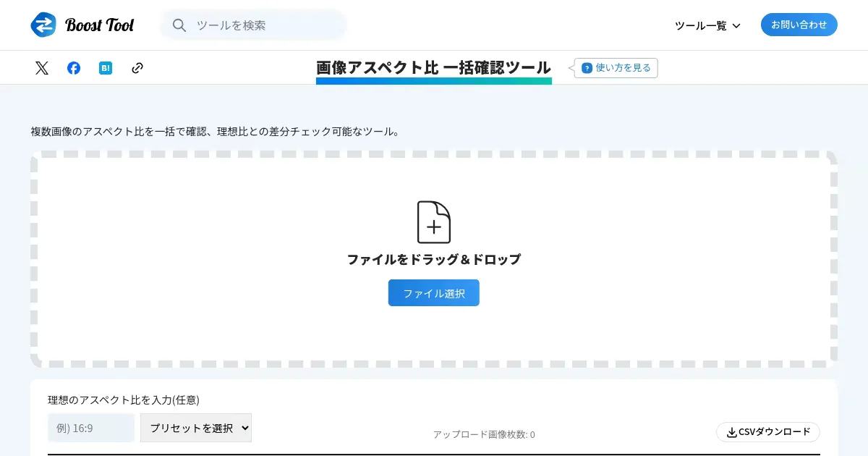The height and width of the screenshot is (456, 868).
Task: Click the Boost Tool logo icon
Action: tap(43, 25)
